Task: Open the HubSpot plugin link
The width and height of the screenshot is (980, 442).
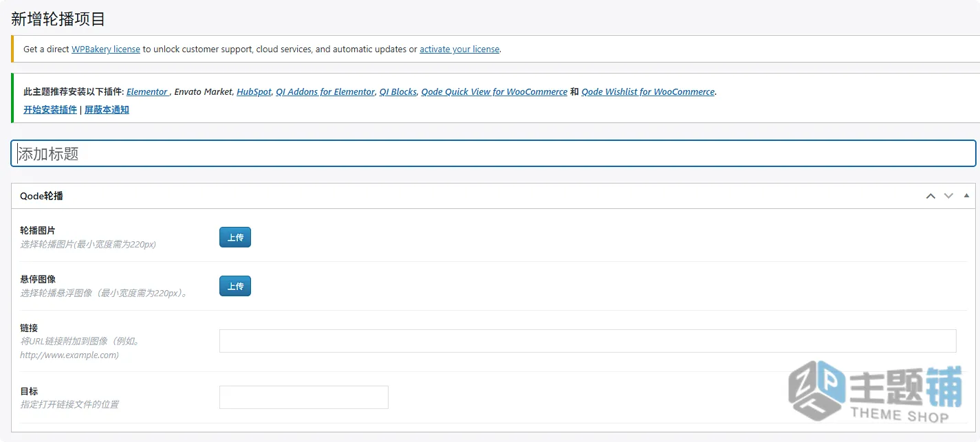Action: point(254,92)
